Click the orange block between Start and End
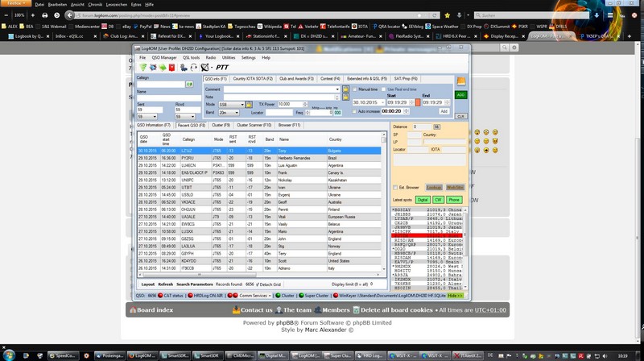 click(418, 102)
